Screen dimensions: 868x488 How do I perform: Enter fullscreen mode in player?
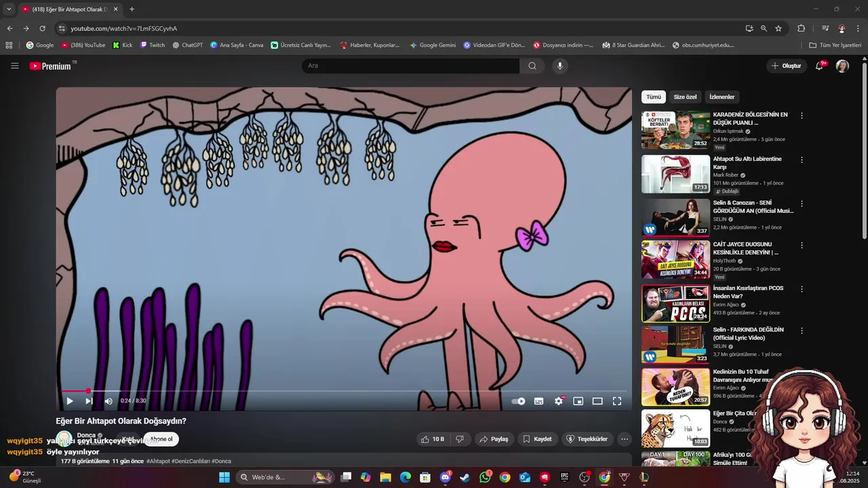[617, 401]
